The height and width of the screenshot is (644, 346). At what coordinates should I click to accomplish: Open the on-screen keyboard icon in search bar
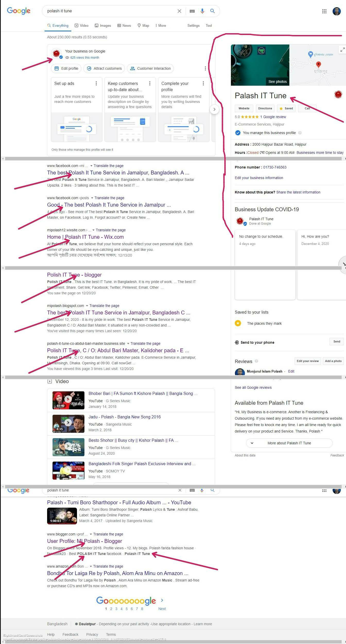tap(192, 11)
